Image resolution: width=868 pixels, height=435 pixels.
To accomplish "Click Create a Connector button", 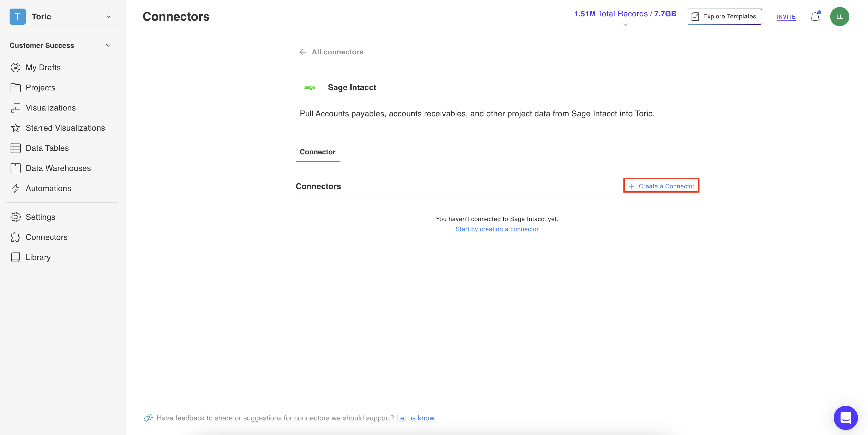I will coord(661,186).
